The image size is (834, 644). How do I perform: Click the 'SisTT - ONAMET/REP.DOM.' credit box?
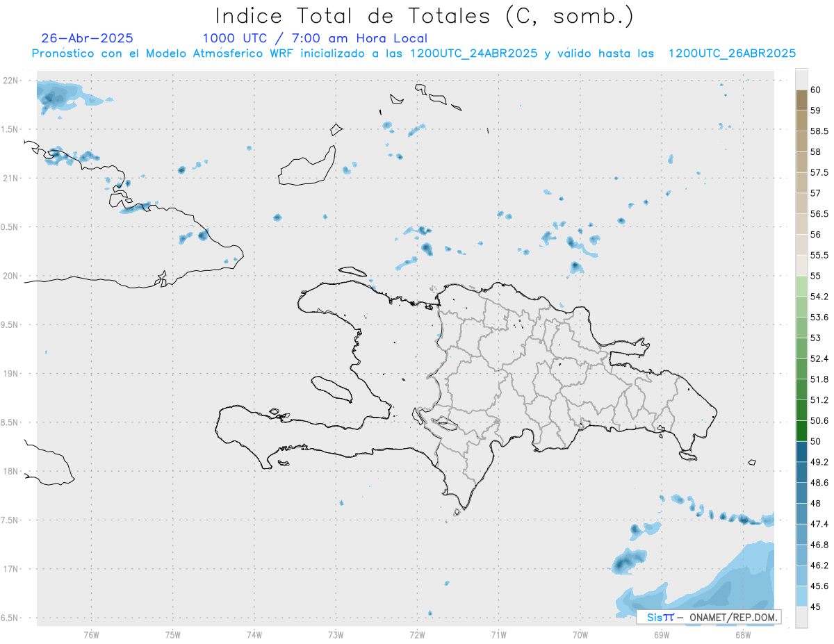coord(709,617)
